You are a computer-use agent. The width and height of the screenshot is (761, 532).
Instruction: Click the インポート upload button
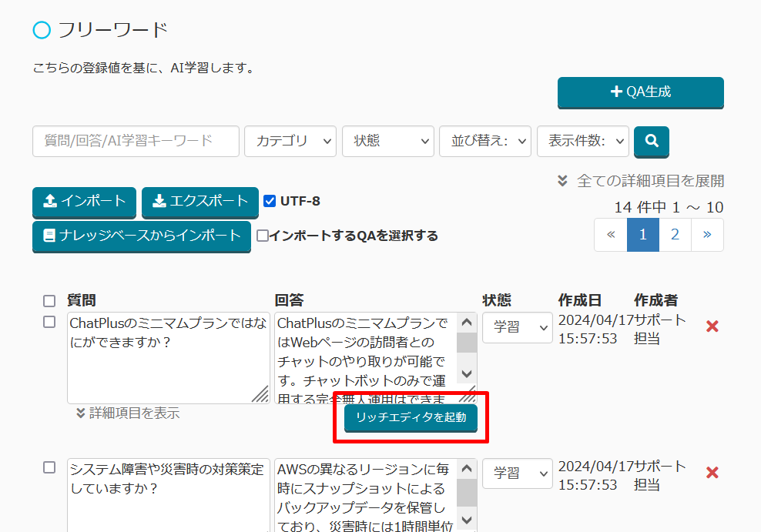pos(84,202)
